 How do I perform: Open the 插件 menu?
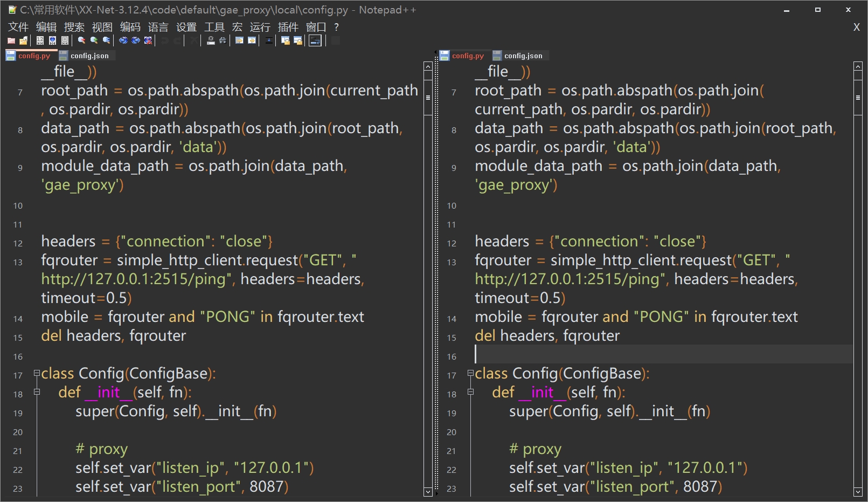point(289,27)
